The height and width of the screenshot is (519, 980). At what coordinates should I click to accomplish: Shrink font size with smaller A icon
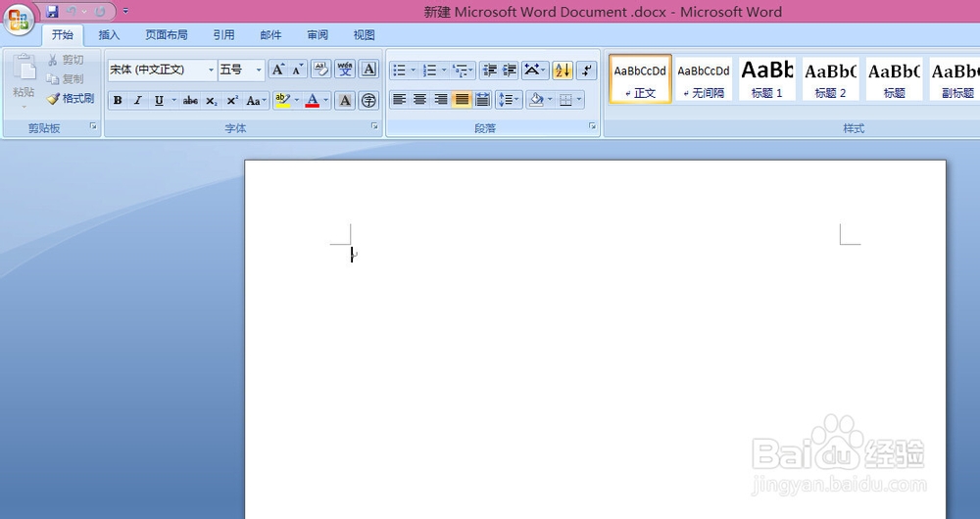coord(298,70)
